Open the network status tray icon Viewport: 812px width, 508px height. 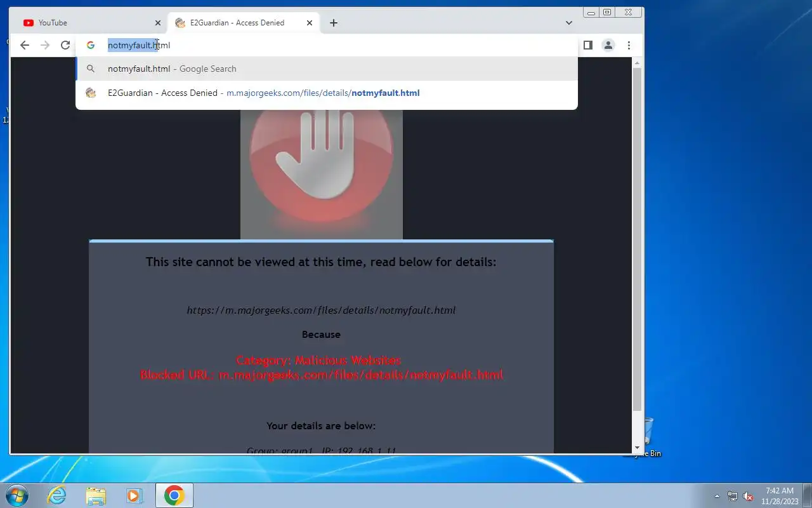733,496
